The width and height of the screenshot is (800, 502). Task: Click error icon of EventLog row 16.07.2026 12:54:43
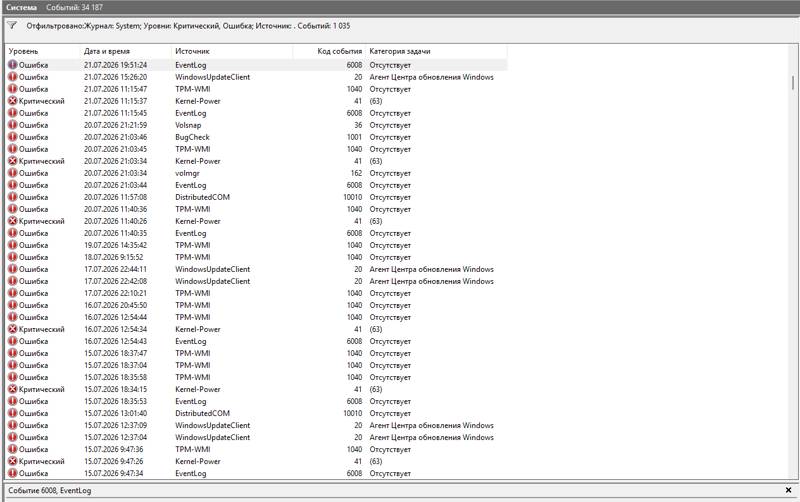tap(13, 341)
